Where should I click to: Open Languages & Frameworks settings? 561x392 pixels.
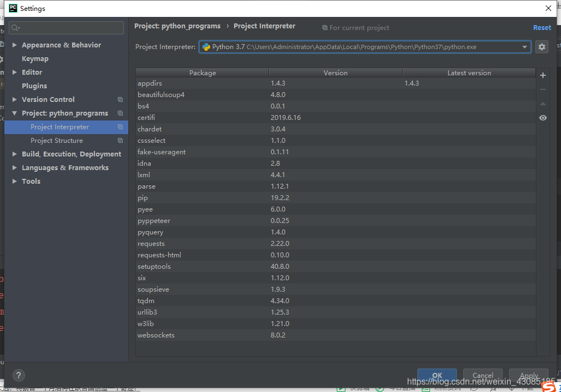coord(65,167)
